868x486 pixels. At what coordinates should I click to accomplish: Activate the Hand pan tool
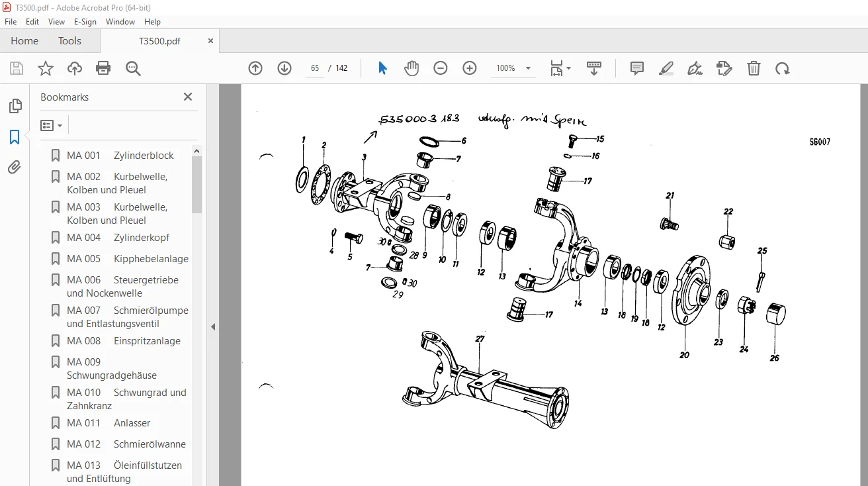click(x=412, y=68)
